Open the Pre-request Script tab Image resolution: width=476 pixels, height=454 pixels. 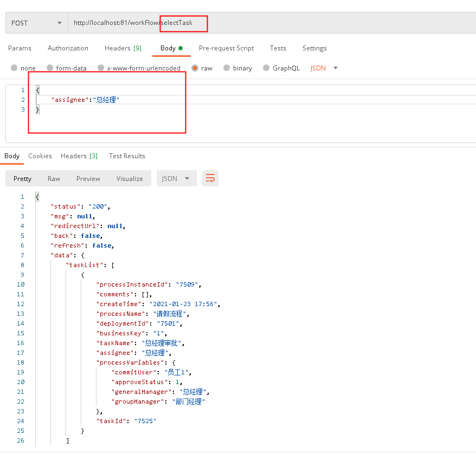[226, 48]
